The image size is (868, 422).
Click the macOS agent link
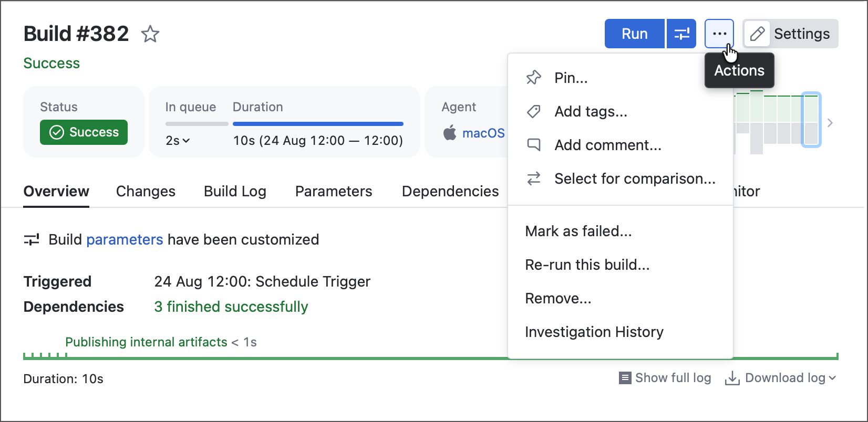pos(483,133)
